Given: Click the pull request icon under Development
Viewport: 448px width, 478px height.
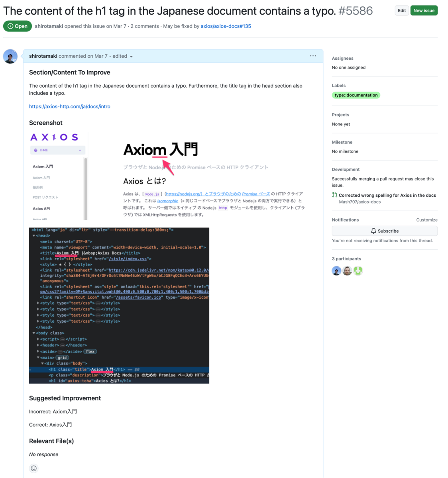Looking at the screenshot, I should [x=334, y=195].
